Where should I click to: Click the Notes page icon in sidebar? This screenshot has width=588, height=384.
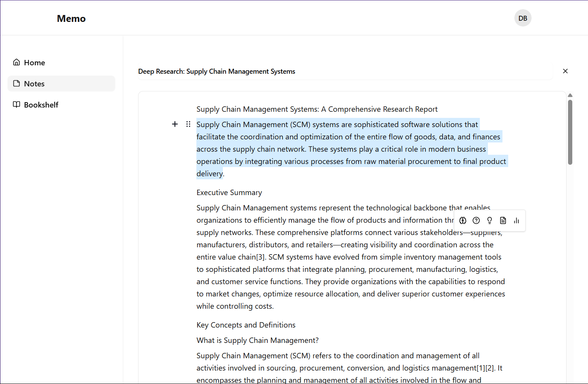click(16, 83)
